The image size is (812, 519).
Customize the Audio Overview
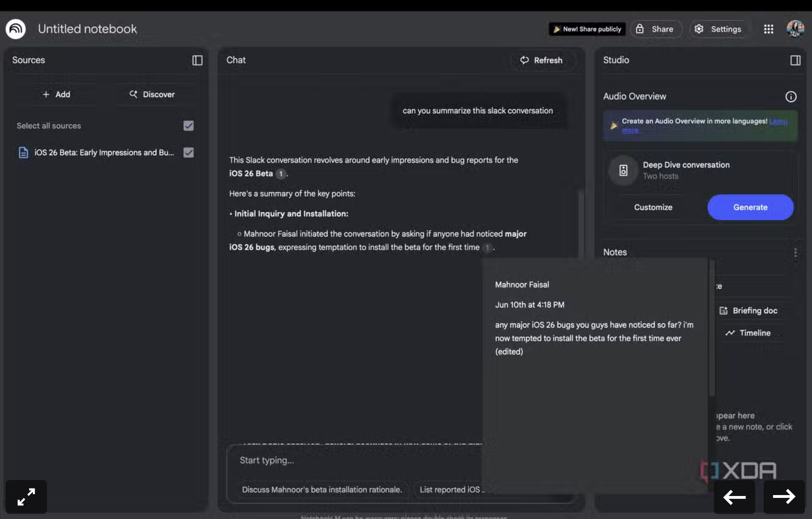[x=653, y=207]
